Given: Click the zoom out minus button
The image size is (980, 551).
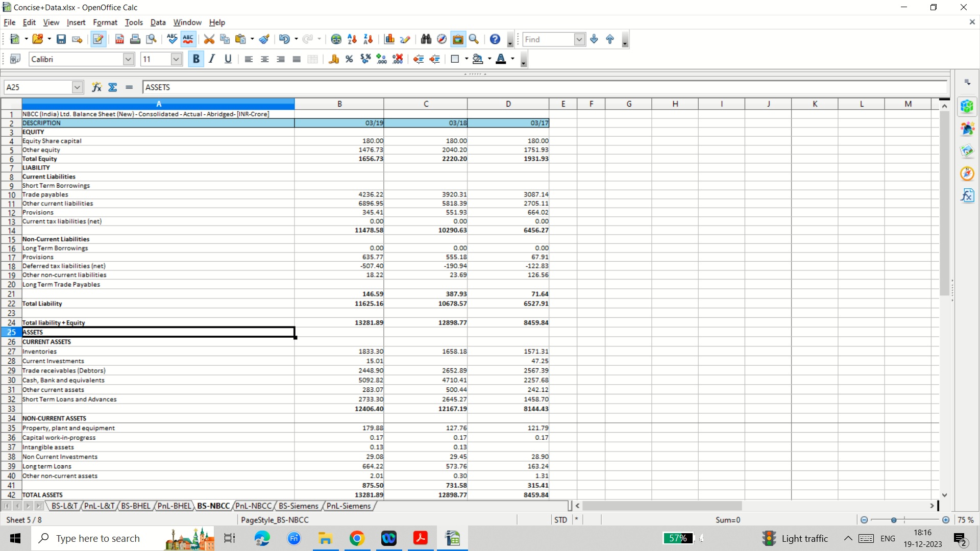Looking at the screenshot, I should click(864, 520).
